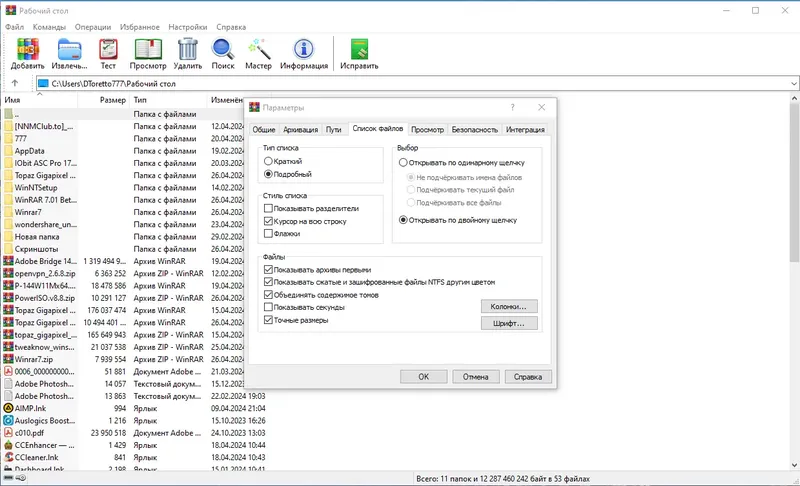
Task: Toggle NTFS compressed files color checkbox
Action: tap(268, 282)
